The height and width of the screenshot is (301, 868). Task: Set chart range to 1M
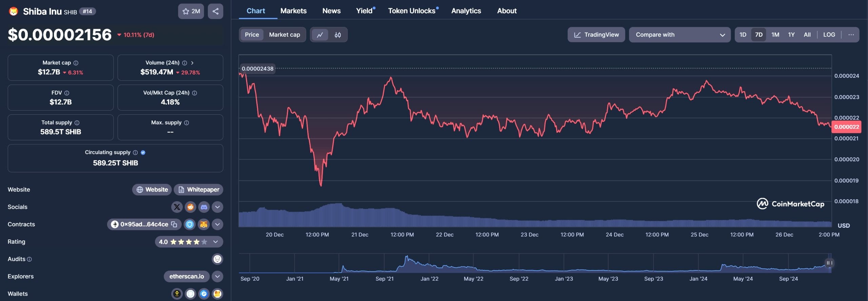coord(775,35)
